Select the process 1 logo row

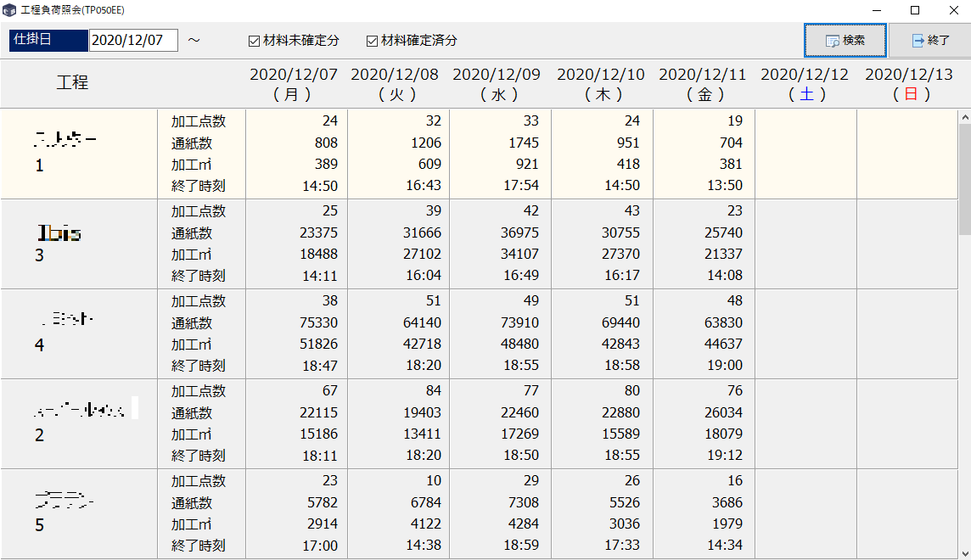pos(65,137)
